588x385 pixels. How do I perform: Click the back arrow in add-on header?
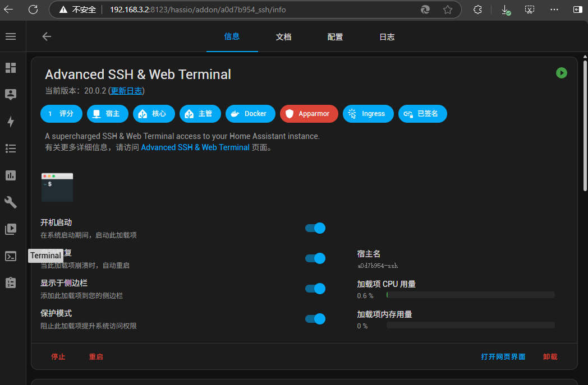click(47, 36)
